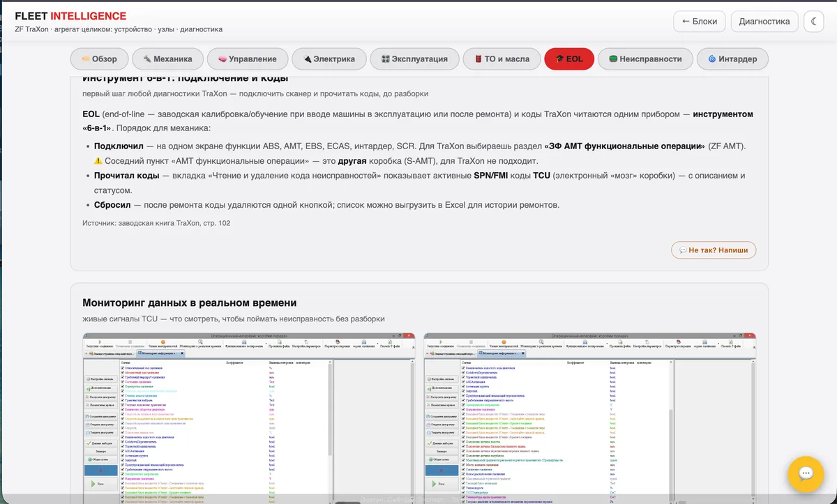This screenshot has width=837, height=504.
Task: Select the 'Электрика' tab
Action: (329, 59)
